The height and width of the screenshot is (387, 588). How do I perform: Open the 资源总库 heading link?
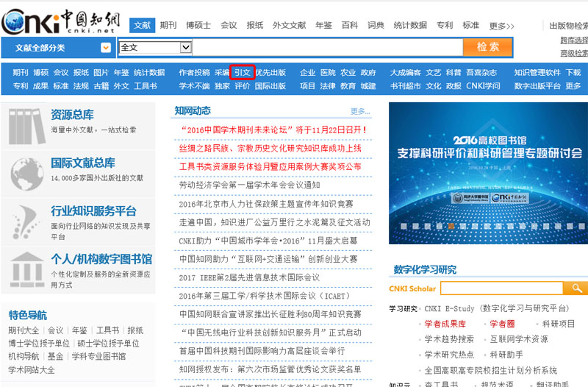coord(72,115)
